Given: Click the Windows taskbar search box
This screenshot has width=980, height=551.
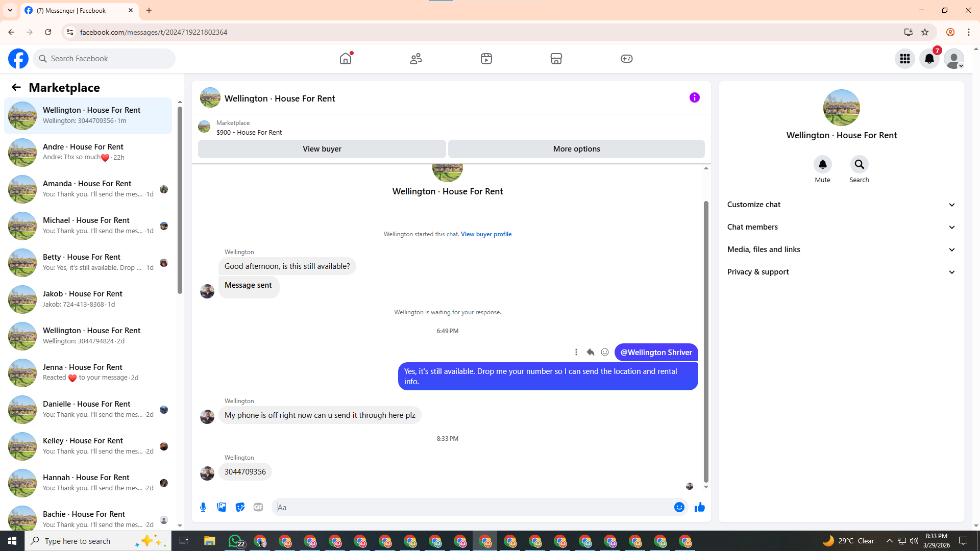Looking at the screenshot, I should [x=98, y=541].
